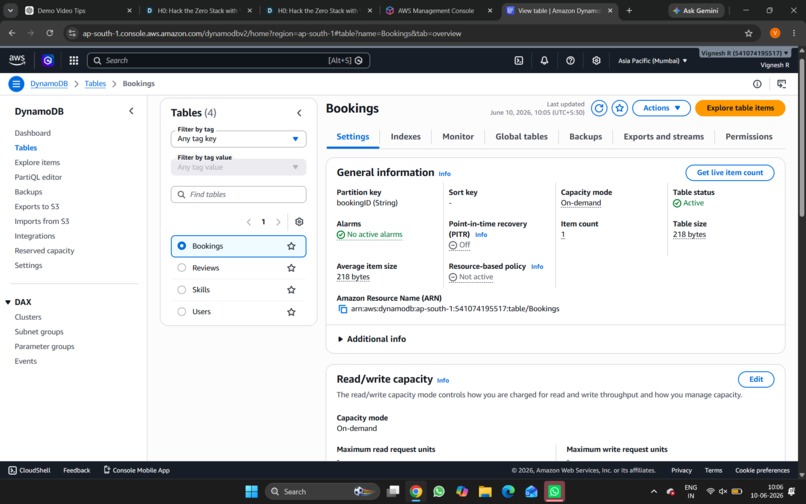Focus the Find tables search field
The width and height of the screenshot is (806, 504).
(x=239, y=194)
